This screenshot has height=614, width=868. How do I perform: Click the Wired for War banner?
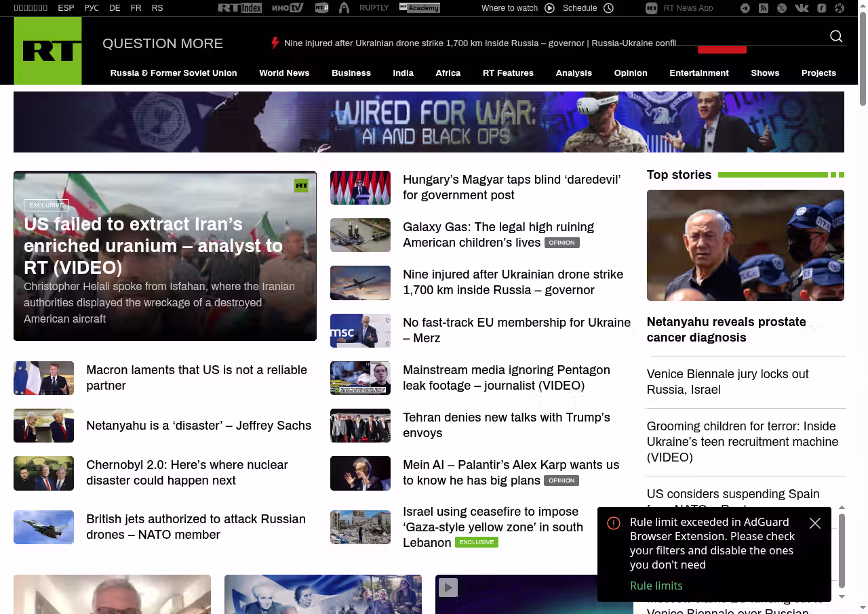(429, 122)
